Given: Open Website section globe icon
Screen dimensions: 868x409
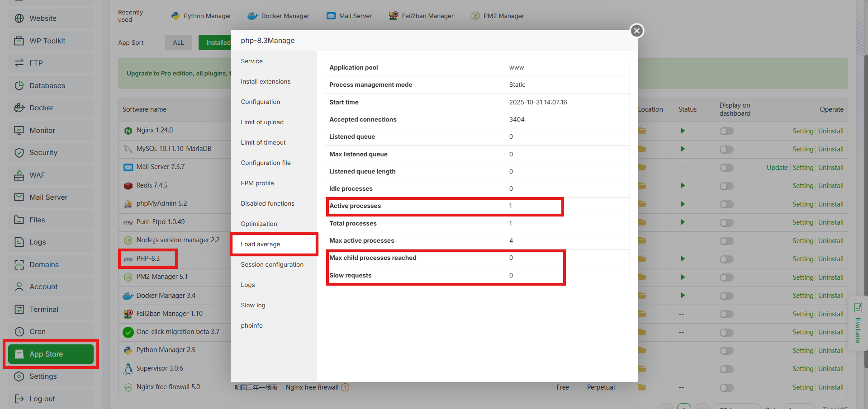Looking at the screenshot, I should click(x=19, y=19).
